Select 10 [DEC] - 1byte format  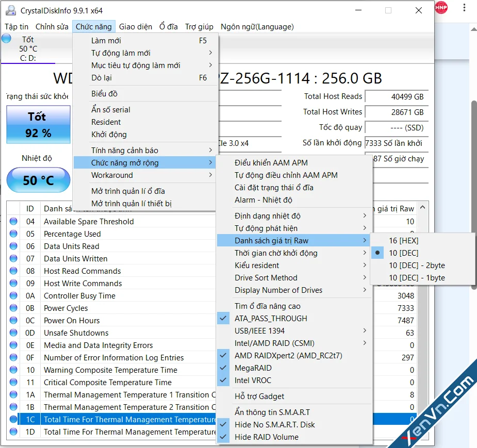click(x=422, y=277)
